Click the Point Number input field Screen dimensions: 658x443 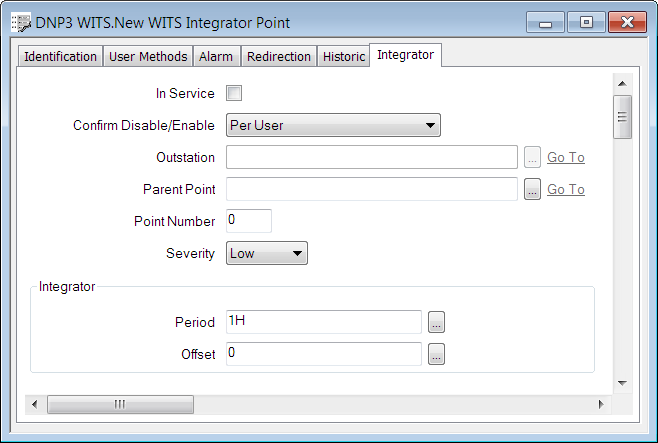(x=249, y=220)
